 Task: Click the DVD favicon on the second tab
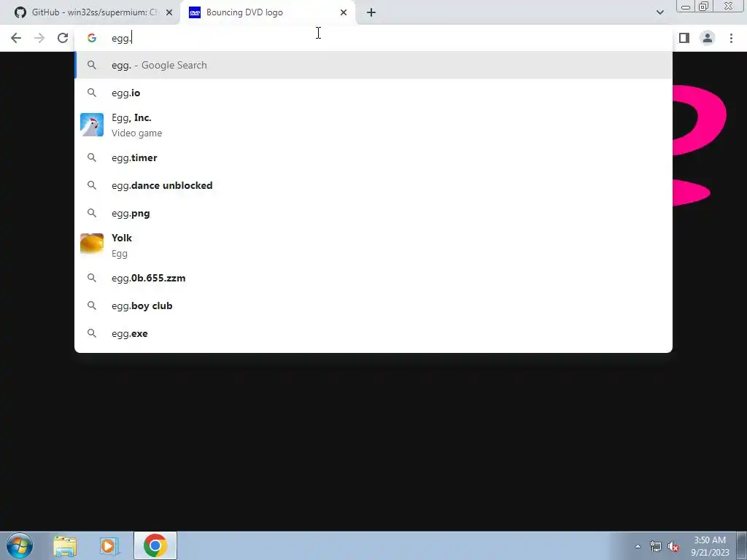(194, 12)
